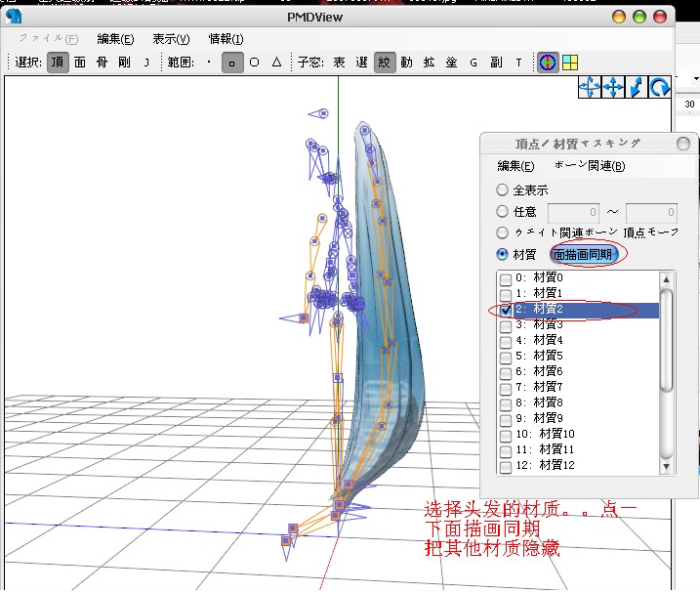Select the 任意 radio button
700x592 pixels.
click(502, 211)
